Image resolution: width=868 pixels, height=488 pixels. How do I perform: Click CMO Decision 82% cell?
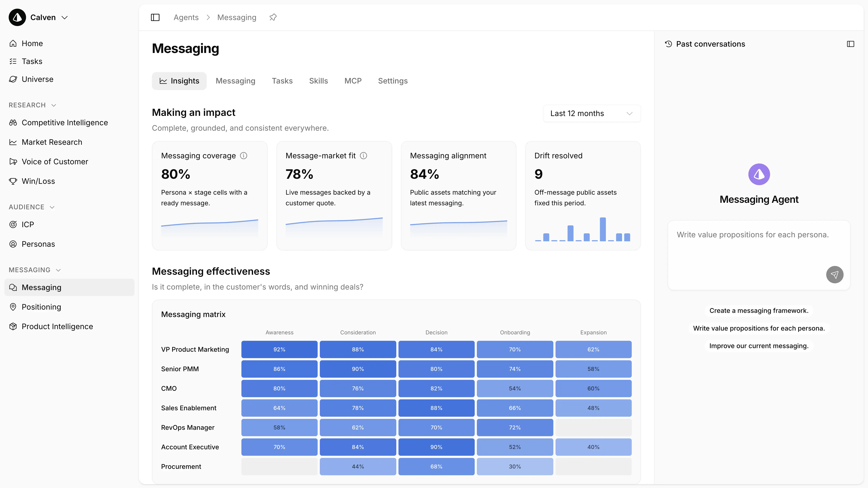tap(436, 389)
